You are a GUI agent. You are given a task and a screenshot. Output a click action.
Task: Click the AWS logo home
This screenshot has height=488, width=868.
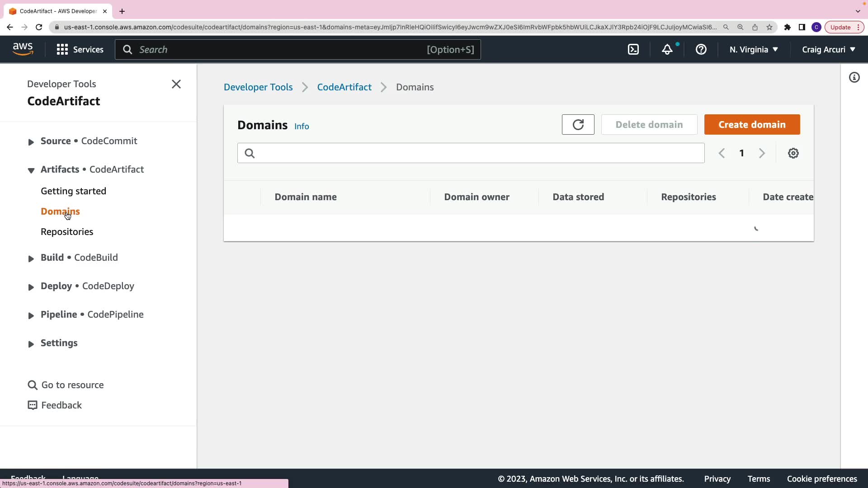click(23, 49)
